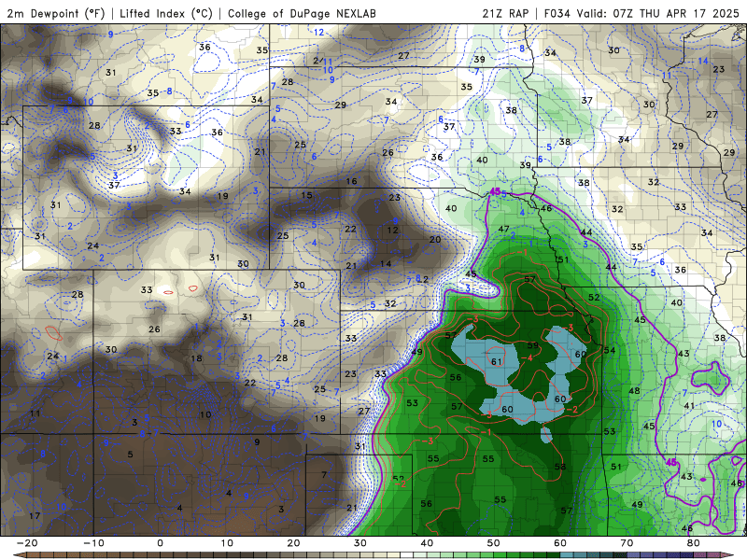Viewport: 747px width, 560px height.
Task: Click the -10 label on the color scale
Action: tap(94, 543)
